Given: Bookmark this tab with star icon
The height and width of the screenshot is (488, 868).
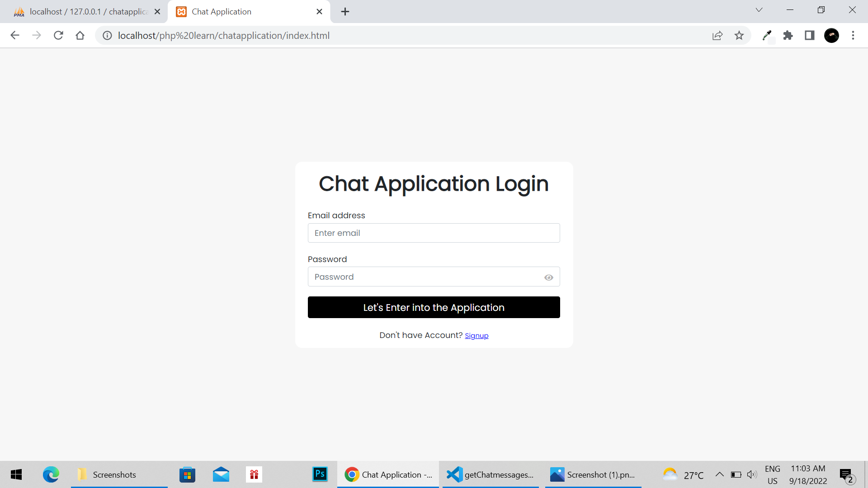Looking at the screenshot, I should [739, 35].
